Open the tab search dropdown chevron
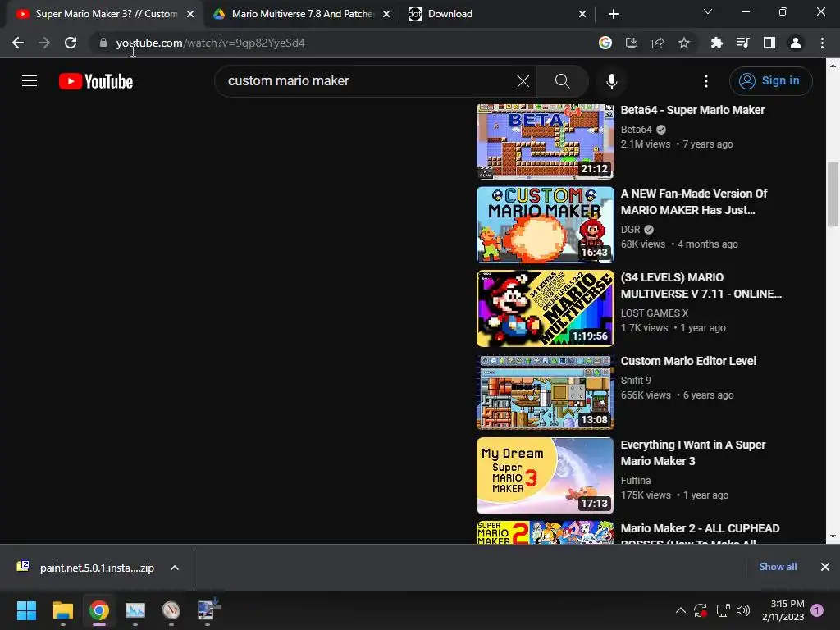The image size is (840, 630). coord(708,11)
